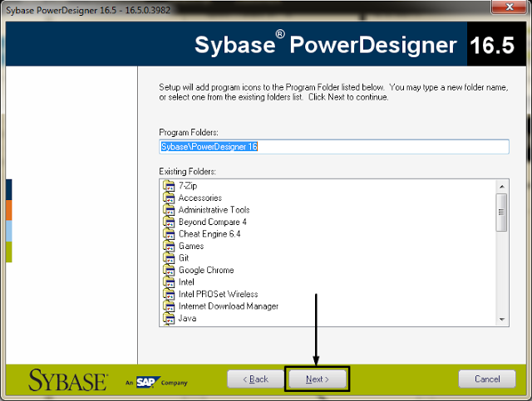Click the Existing Folders scrollbar thumb
This screenshot has width=532, height=401.
point(501,213)
